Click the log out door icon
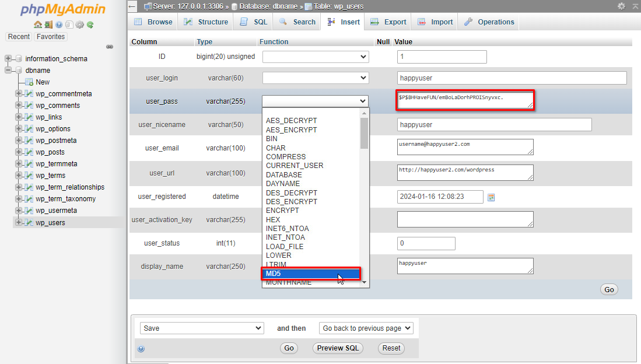 point(48,24)
